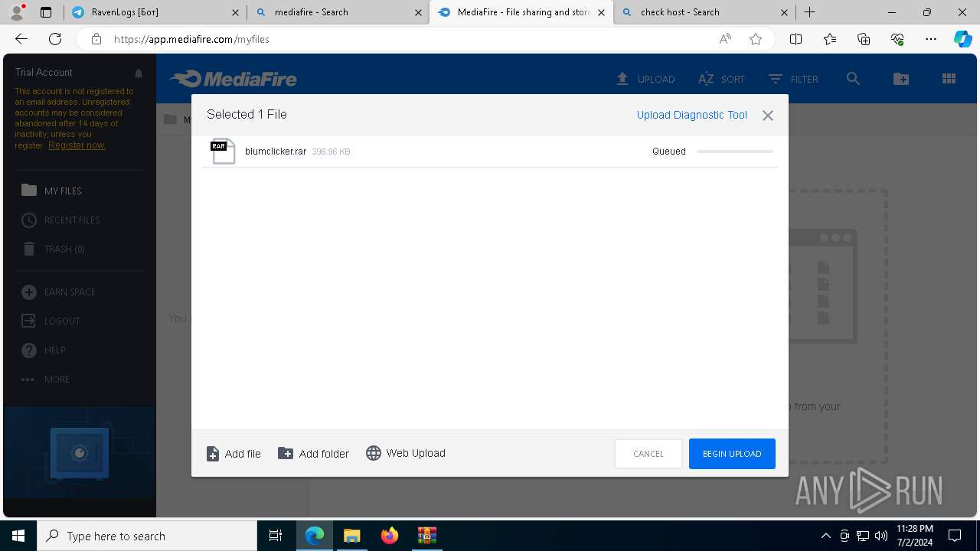The width and height of the screenshot is (980, 551).
Task: Open the Upload Diagnostic Tool link
Action: click(x=692, y=115)
